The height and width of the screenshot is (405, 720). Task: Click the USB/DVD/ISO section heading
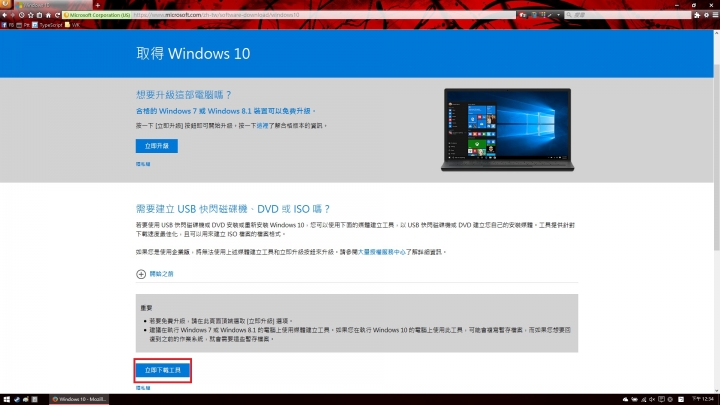[233, 209]
